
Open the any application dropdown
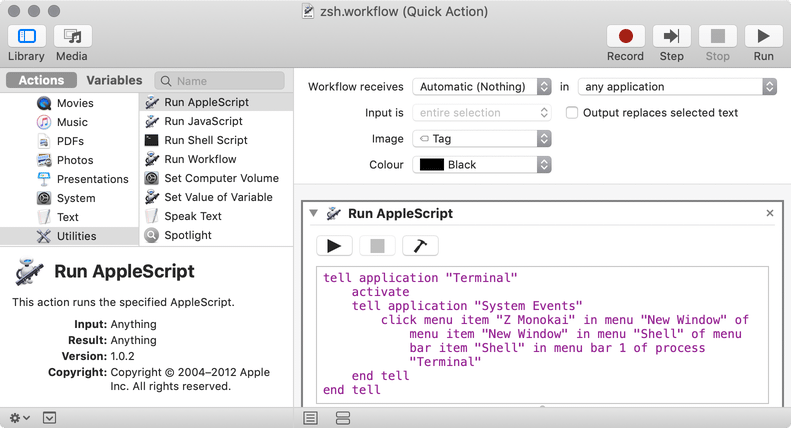677,87
